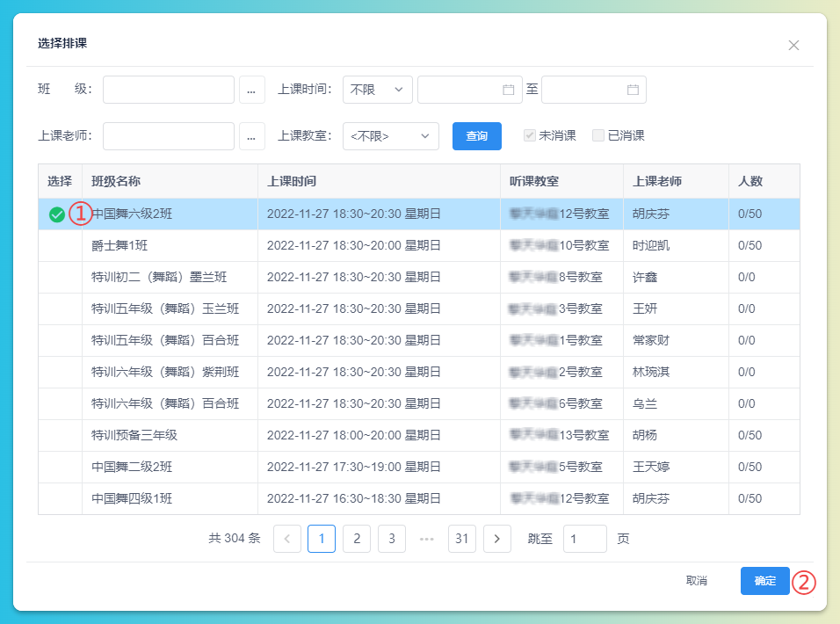Focus the 班级 input field
This screenshot has width=840, height=624.
click(169, 90)
